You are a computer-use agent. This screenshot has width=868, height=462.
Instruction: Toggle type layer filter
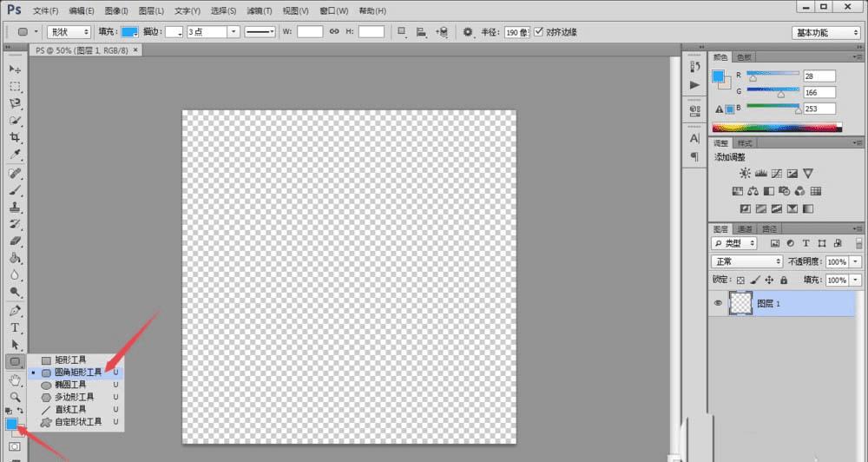tap(806, 243)
